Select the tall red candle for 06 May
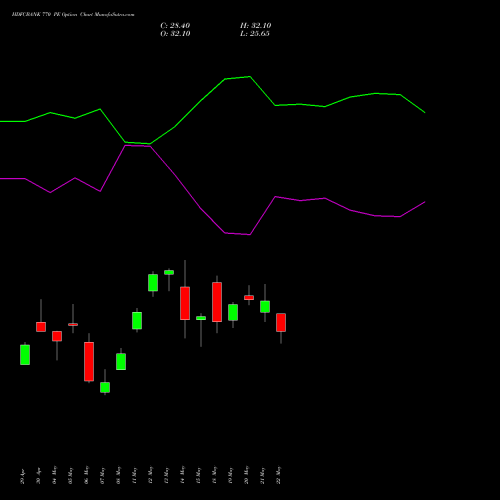The height and width of the screenshot is (500, 500). click(89, 361)
